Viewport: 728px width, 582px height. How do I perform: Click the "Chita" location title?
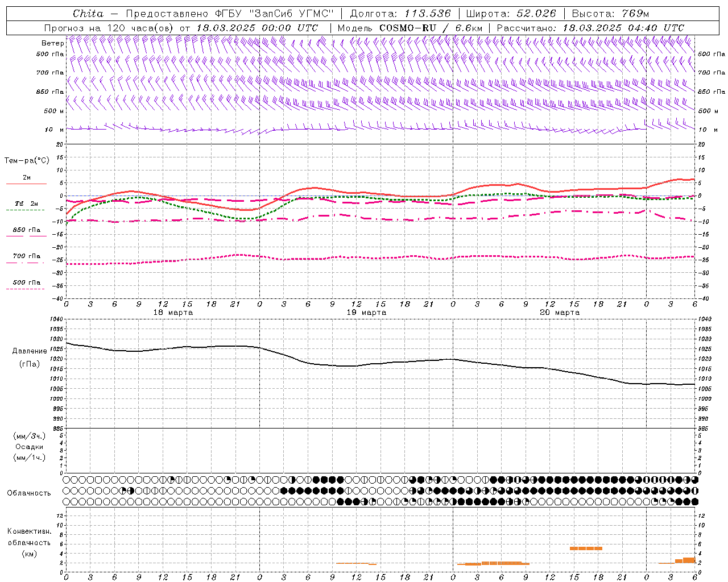88,14
